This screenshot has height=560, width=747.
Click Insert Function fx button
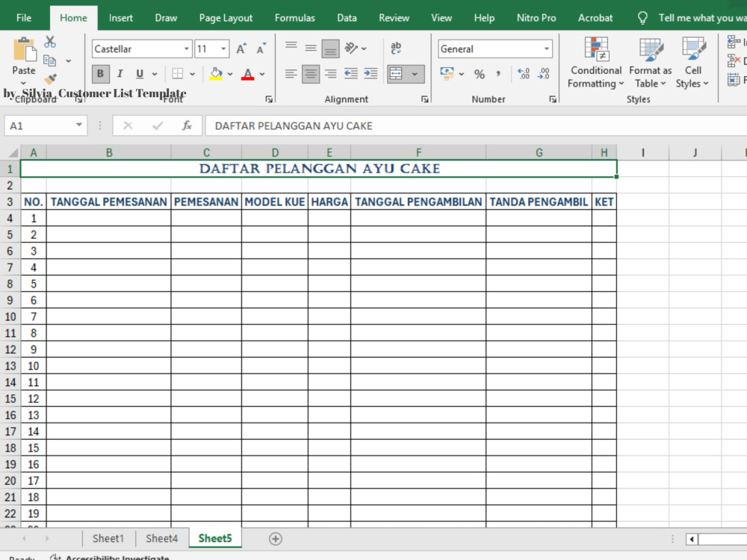(187, 125)
